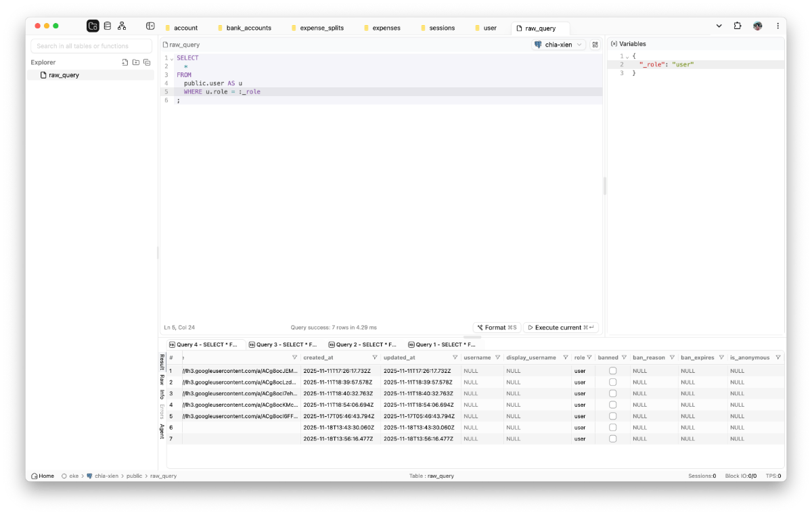Toggle the banned checkbox on result row 4
The width and height of the screenshot is (812, 515).
(x=612, y=405)
